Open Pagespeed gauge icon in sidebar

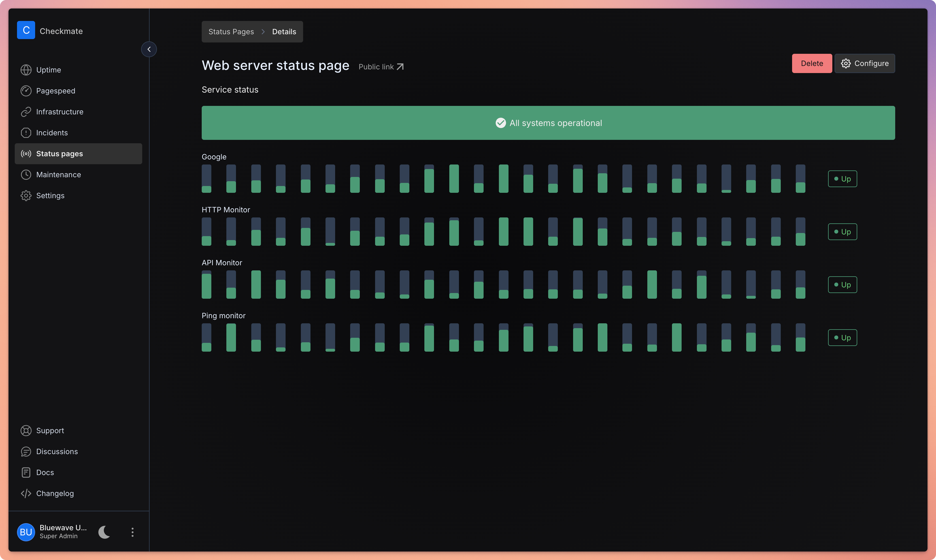pos(26,91)
